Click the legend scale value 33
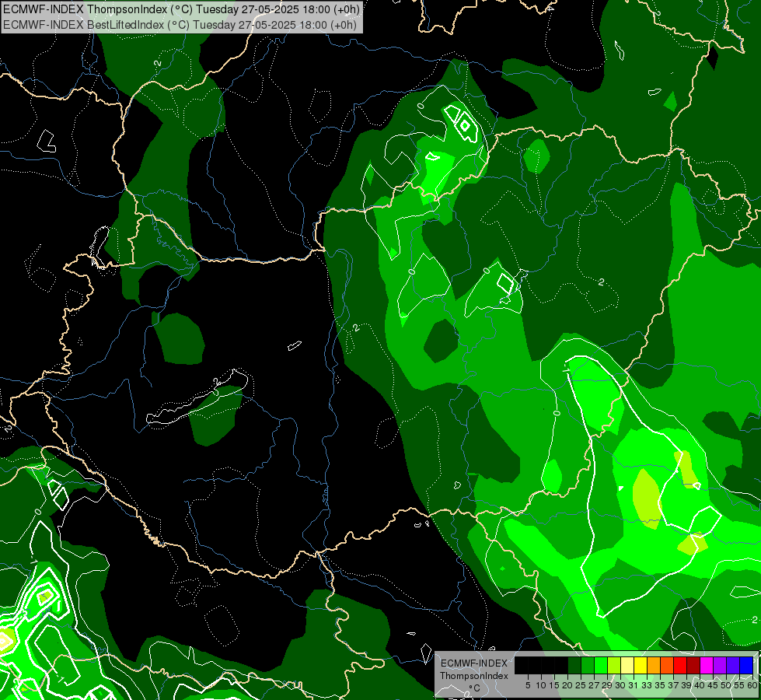The height and width of the screenshot is (700, 761). [x=647, y=685]
